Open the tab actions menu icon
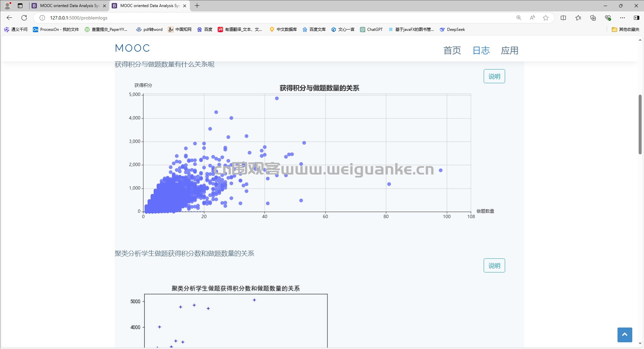The height and width of the screenshot is (349, 644). pos(20,6)
